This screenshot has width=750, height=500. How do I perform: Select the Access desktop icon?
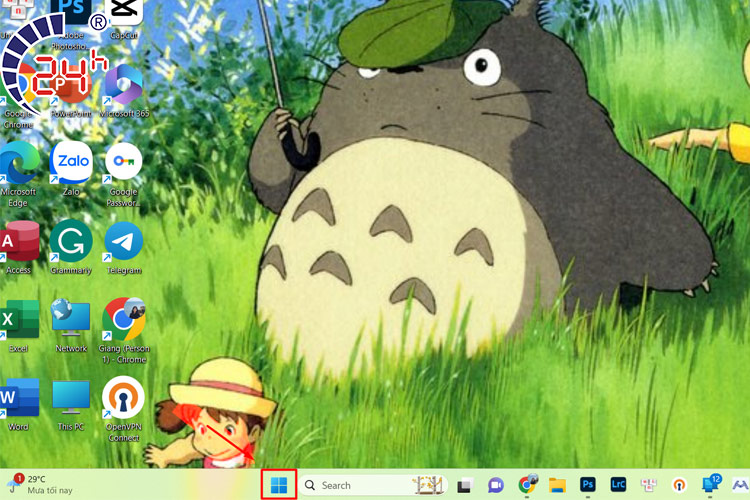(18, 247)
